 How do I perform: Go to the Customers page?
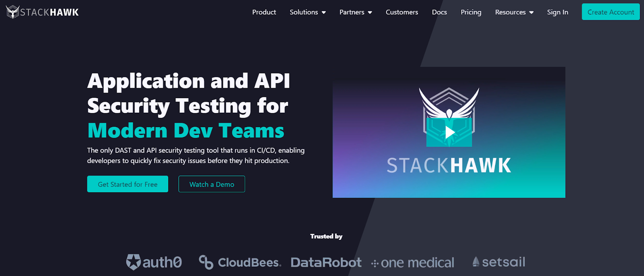(402, 12)
